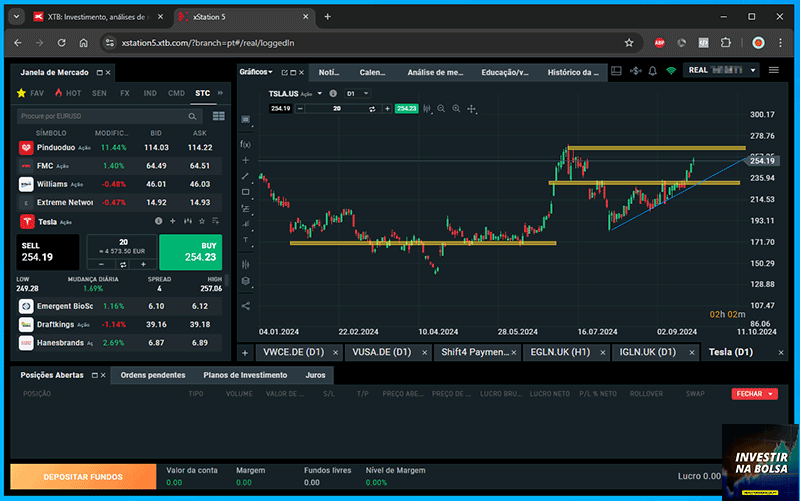Viewport: 800px width, 501px height.
Task: Open the Gráficos panel dropdown
Action: [x=256, y=72]
